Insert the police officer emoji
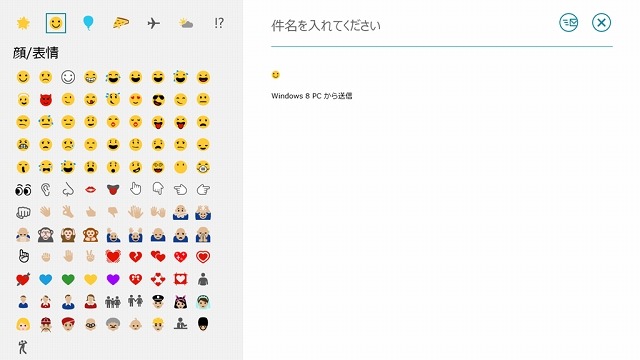This screenshot has height=360, width=640. tap(158, 302)
